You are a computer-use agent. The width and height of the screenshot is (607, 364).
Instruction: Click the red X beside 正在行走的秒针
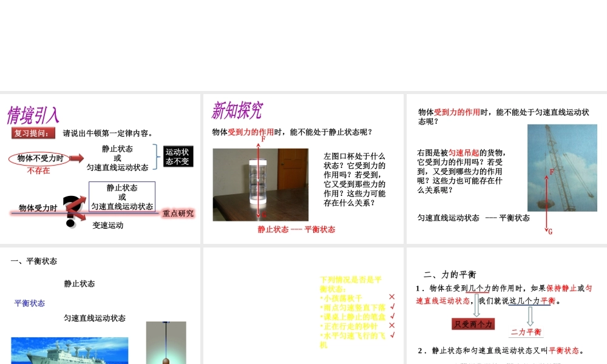coord(392,325)
